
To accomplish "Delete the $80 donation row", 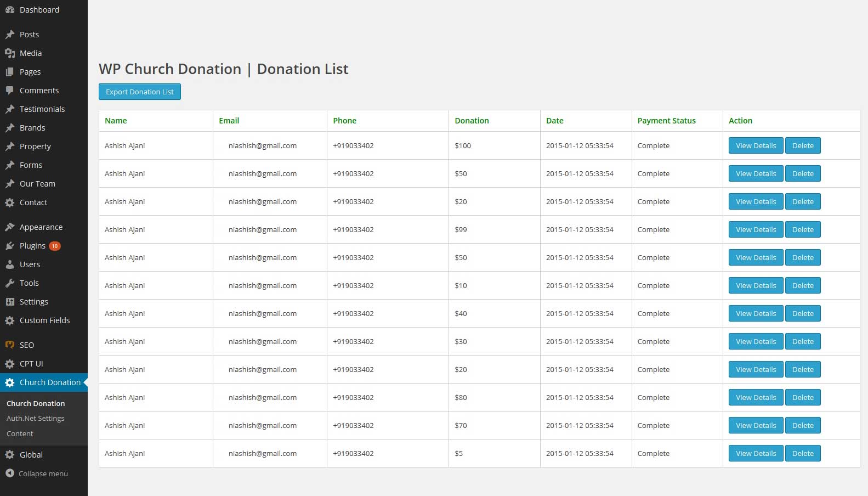I will 803,397.
